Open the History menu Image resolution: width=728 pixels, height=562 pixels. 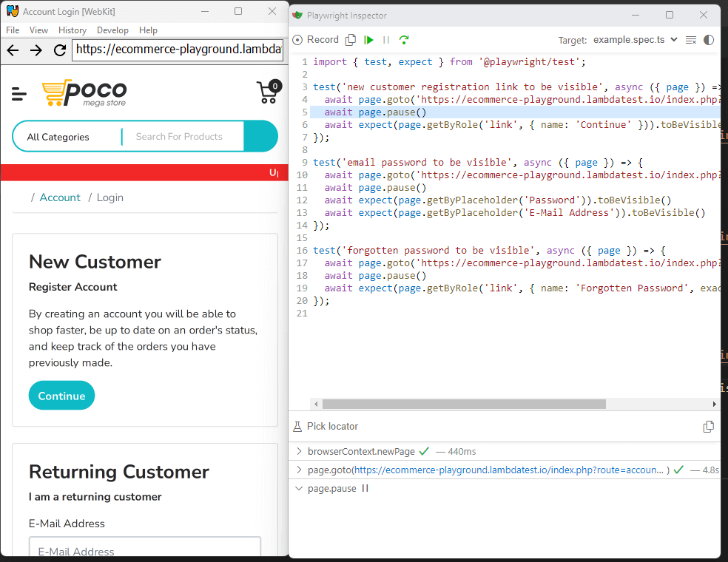pyautogui.click(x=73, y=30)
